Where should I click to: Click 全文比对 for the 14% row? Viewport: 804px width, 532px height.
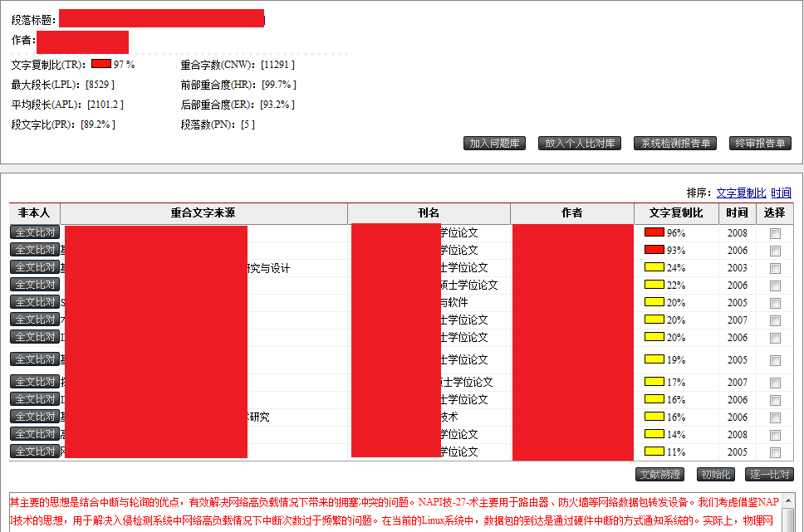click(x=35, y=433)
